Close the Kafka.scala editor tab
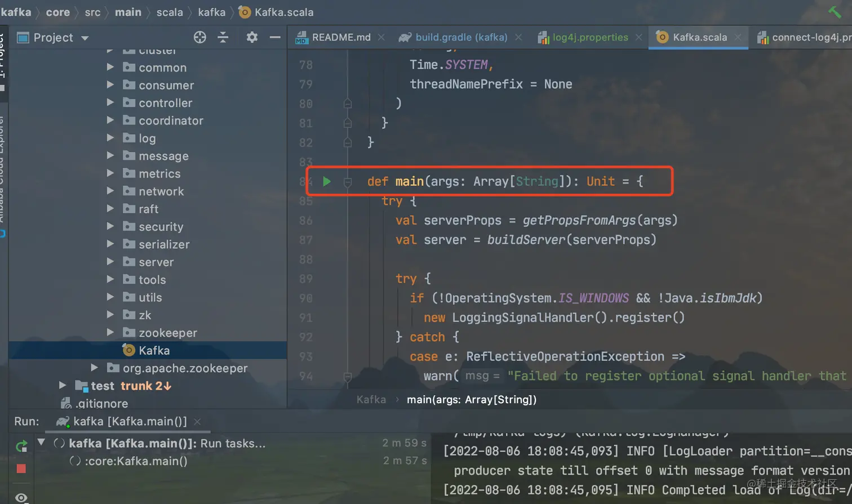 [x=738, y=37]
